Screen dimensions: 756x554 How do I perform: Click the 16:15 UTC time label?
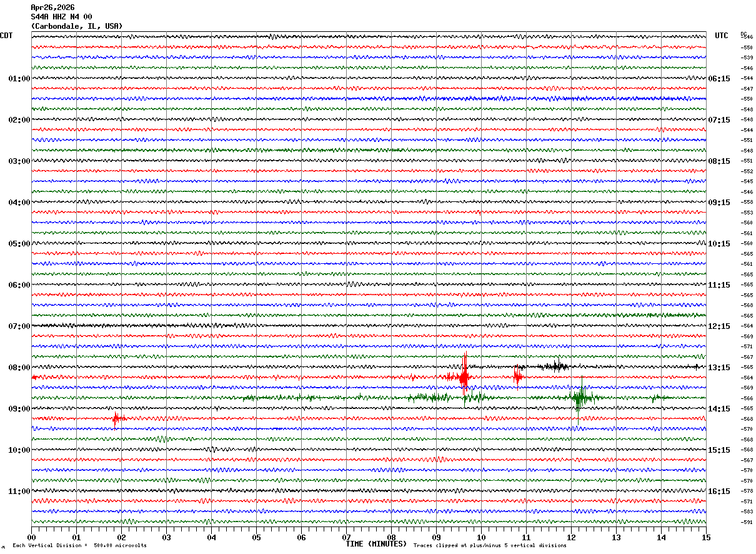point(719,491)
